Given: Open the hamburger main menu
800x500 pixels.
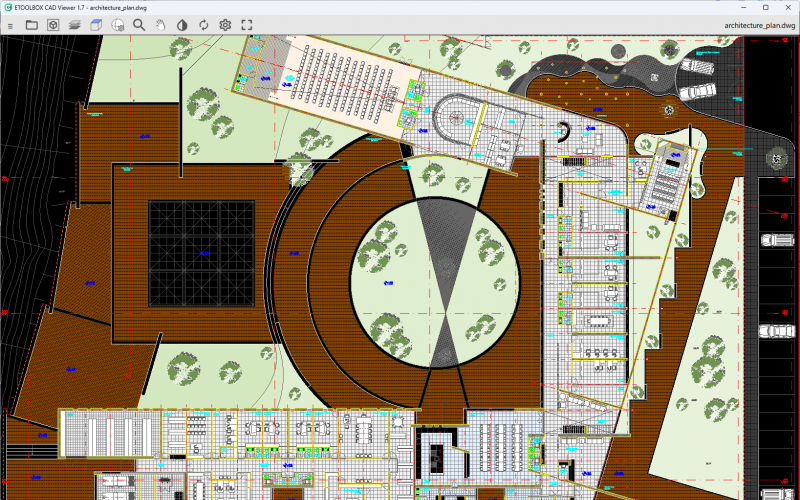Looking at the screenshot, I should 9,24.
